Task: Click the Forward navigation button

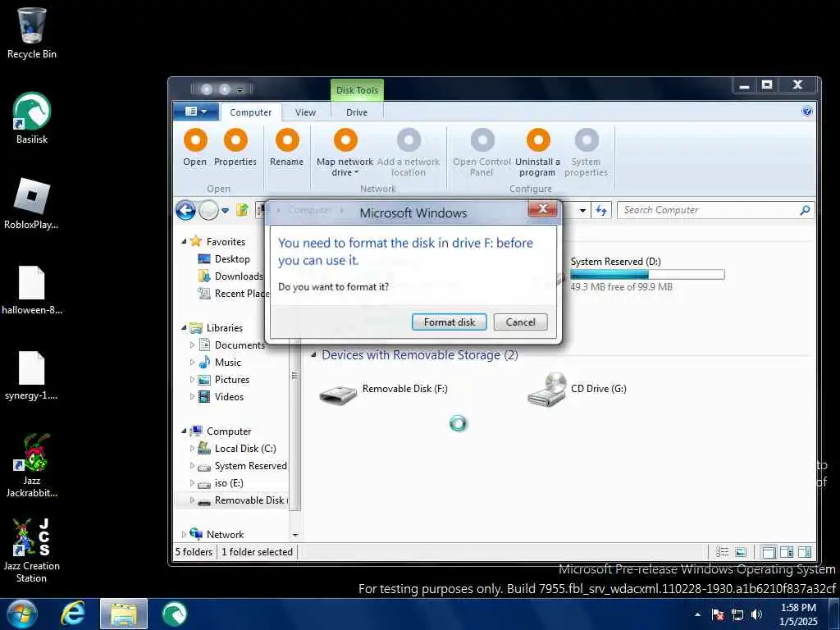Action: pyautogui.click(x=208, y=211)
